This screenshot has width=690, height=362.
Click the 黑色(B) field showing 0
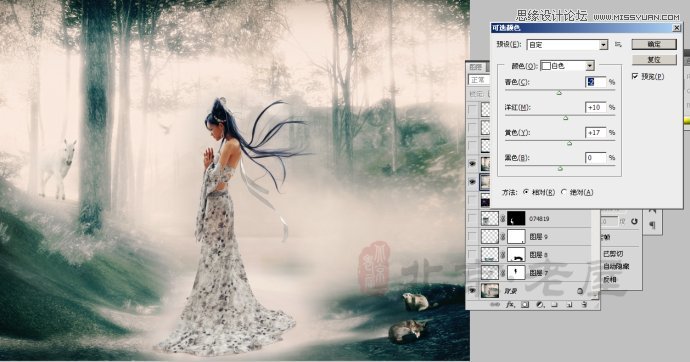coord(595,157)
